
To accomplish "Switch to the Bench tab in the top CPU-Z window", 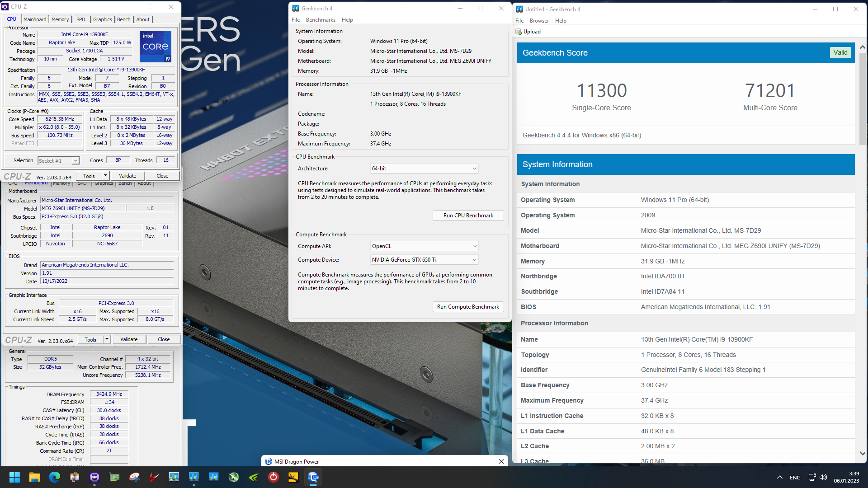I will coord(124,19).
